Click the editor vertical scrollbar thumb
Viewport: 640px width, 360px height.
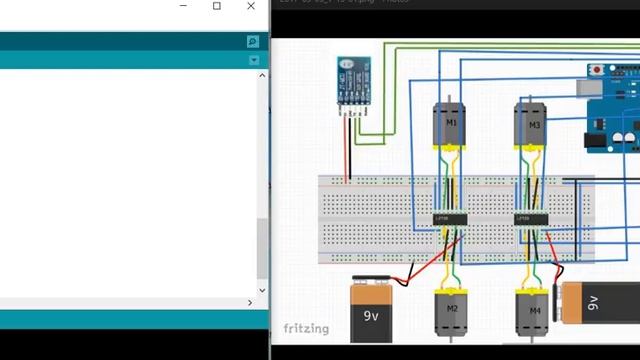pyautogui.click(x=262, y=249)
